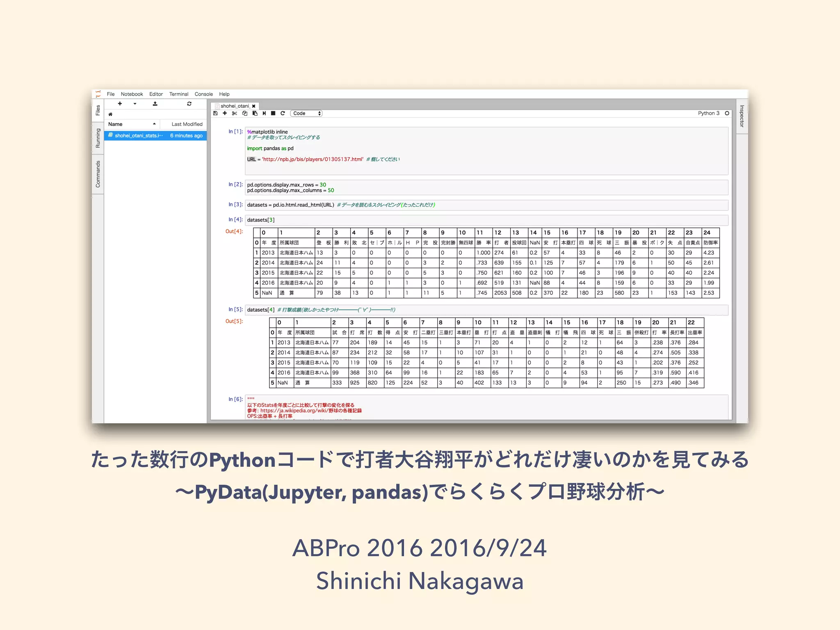
Task: Paste the cell with the clipboard icon
Action: pos(255,113)
